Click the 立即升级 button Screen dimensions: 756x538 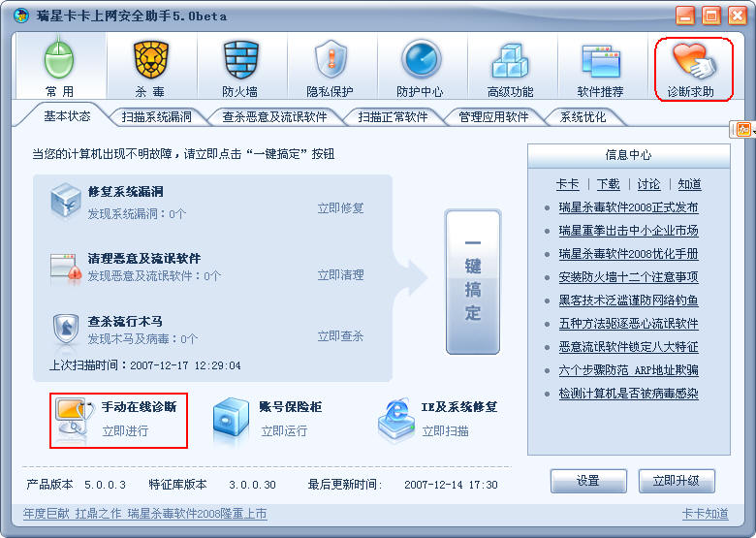pyautogui.click(x=676, y=481)
